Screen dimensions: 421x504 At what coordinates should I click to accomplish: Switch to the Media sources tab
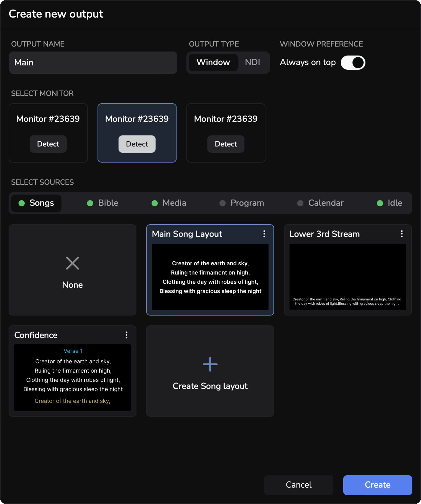169,203
